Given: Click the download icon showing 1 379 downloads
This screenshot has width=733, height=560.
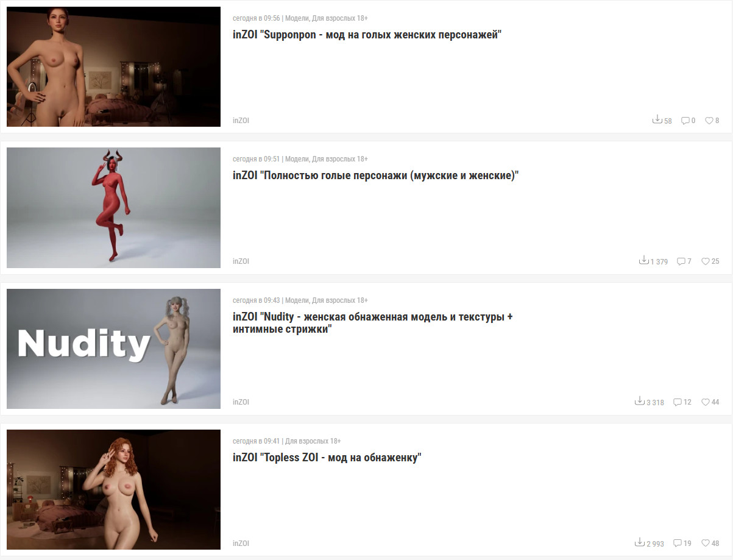Looking at the screenshot, I should (x=643, y=260).
